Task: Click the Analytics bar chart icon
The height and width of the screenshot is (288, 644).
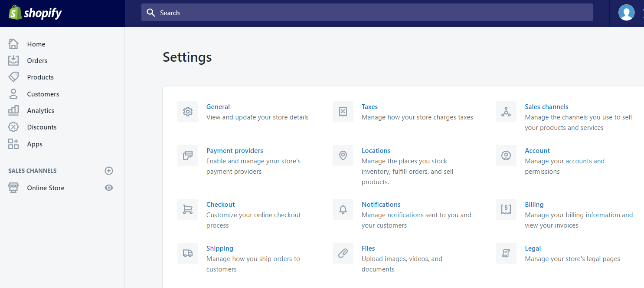Action: [x=13, y=110]
